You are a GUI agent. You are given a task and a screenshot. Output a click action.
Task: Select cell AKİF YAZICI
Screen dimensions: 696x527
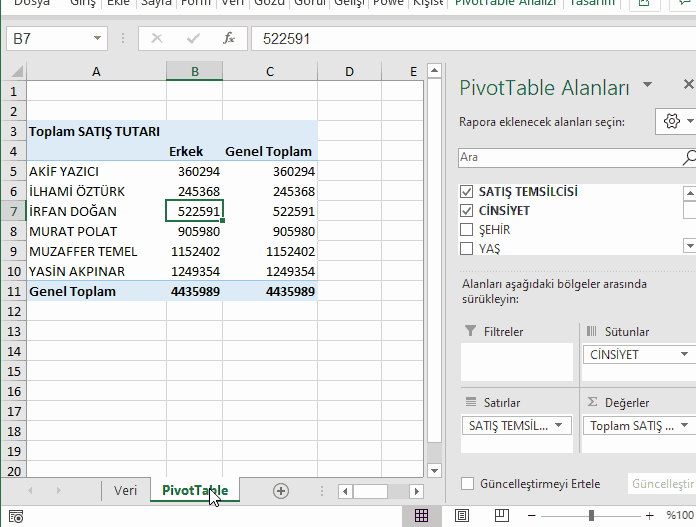[96, 171]
